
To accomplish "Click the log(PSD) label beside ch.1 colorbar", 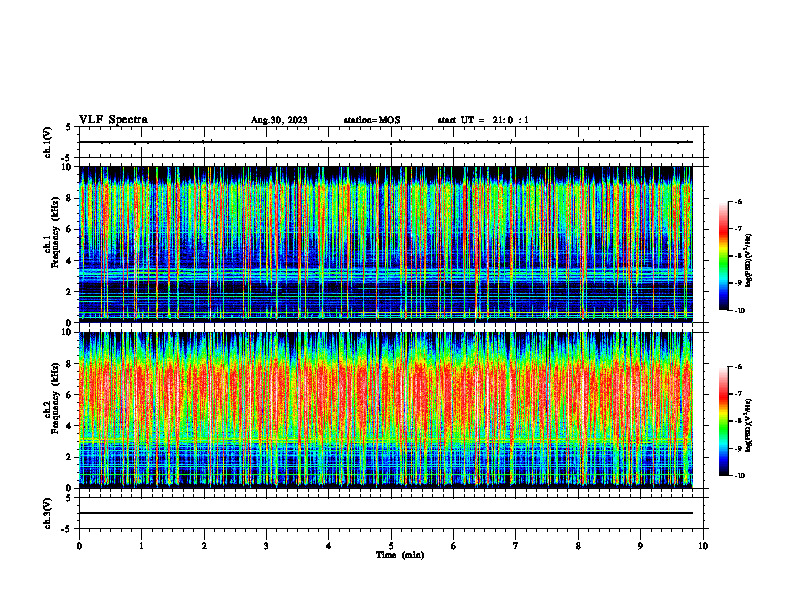I will (x=749, y=260).
